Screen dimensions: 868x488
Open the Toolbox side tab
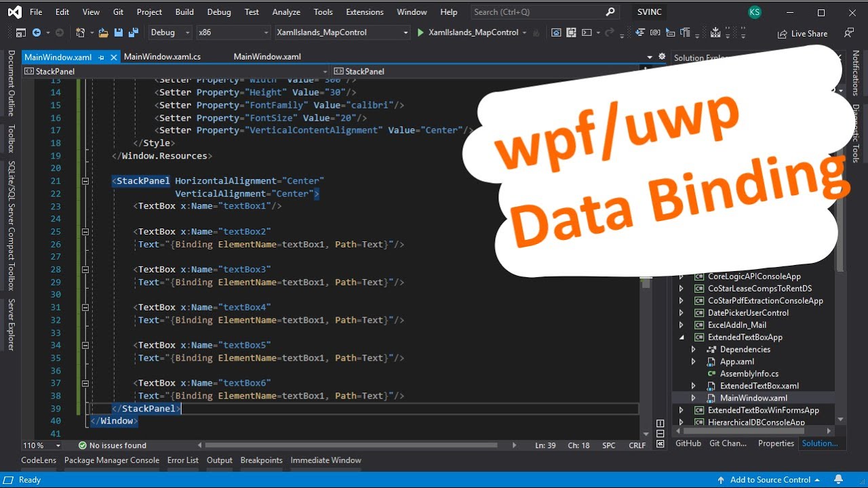click(x=12, y=138)
